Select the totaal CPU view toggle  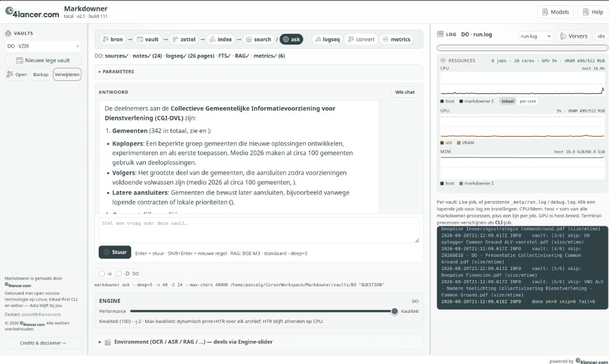tap(508, 101)
